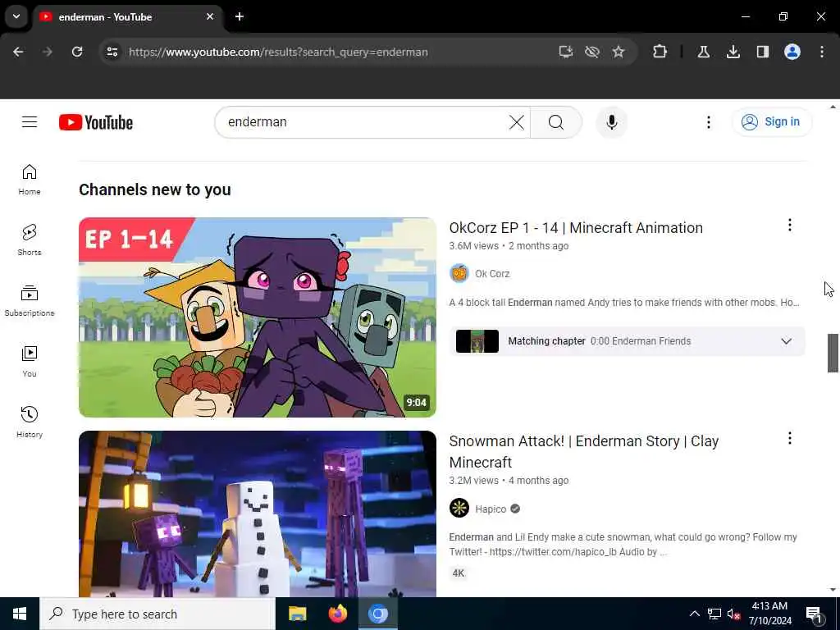The width and height of the screenshot is (840, 630).
Task: Open the tab search dropdown arrow
Action: (x=16, y=16)
